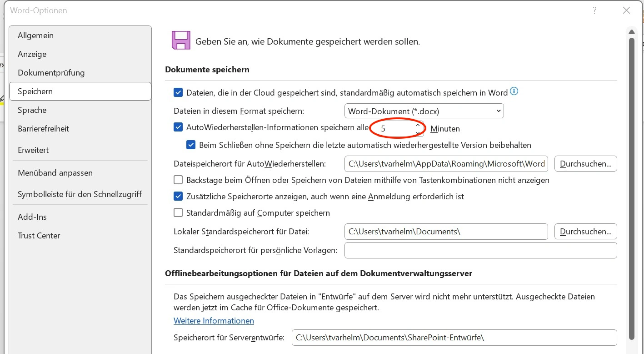Increase AutoRecover minutes with up arrow
The image size is (644, 354).
pyautogui.click(x=418, y=125)
